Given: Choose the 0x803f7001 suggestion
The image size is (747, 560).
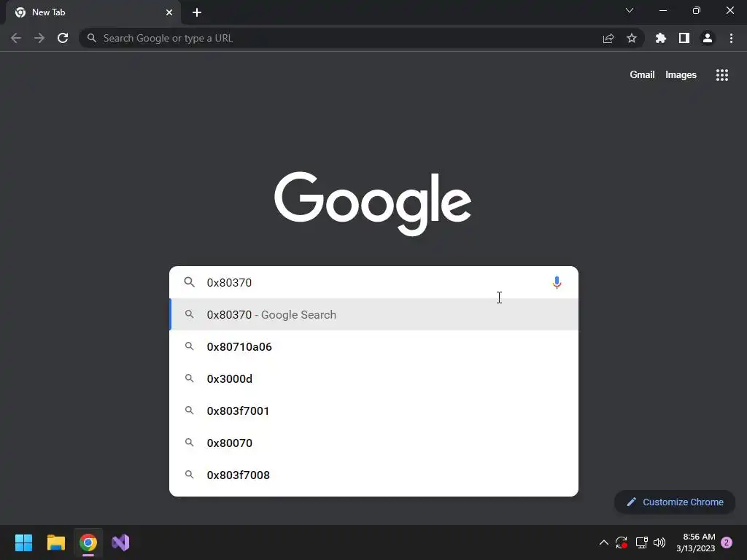Looking at the screenshot, I should (x=374, y=411).
